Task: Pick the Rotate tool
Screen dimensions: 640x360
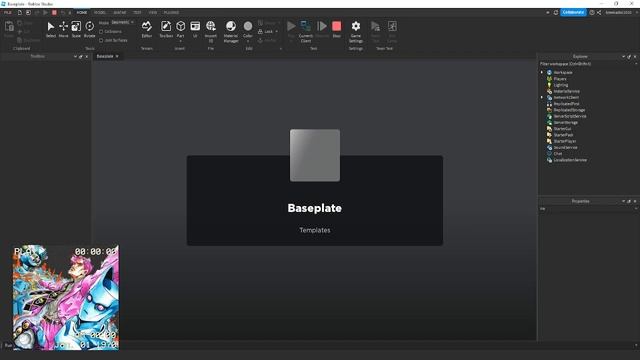Action: coord(89,29)
